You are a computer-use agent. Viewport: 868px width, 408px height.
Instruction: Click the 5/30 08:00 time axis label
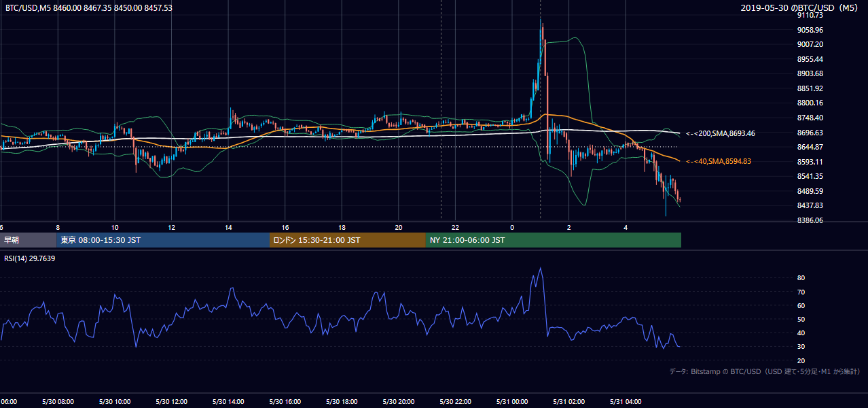57,402
